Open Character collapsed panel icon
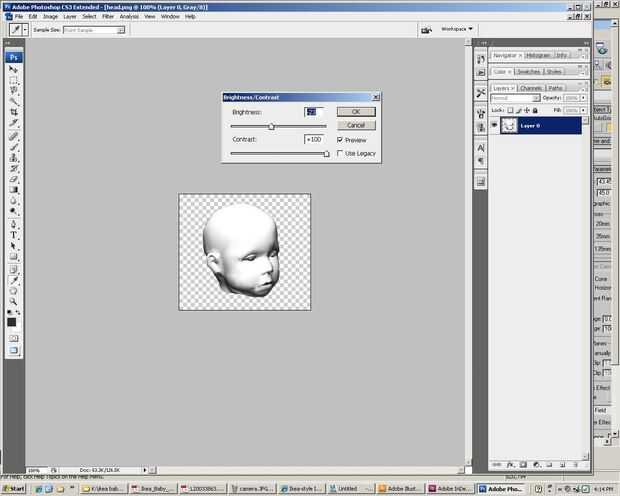Viewport: 620px width, 496px height. tap(481, 148)
